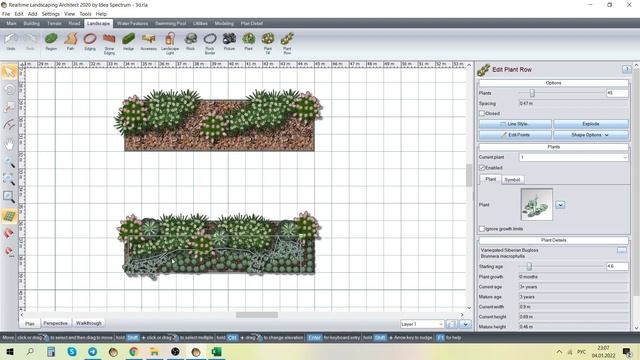
Task: Expand the layer options arrow button
Action: (465, 324)
